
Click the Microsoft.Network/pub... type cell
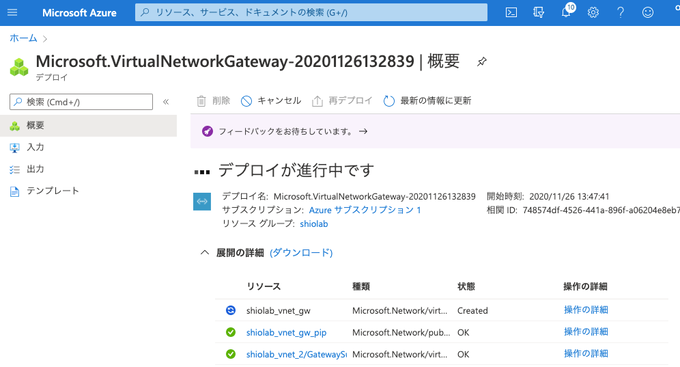(x=401, y=333)
